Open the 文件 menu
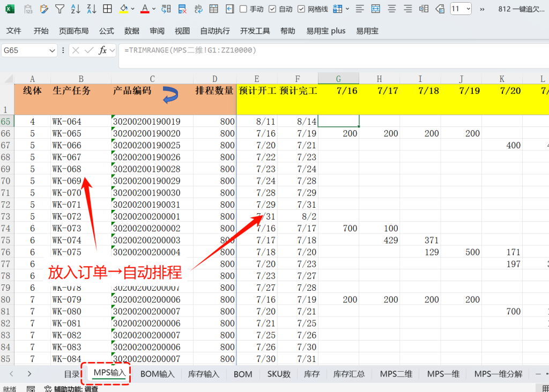 coord(13,31)
